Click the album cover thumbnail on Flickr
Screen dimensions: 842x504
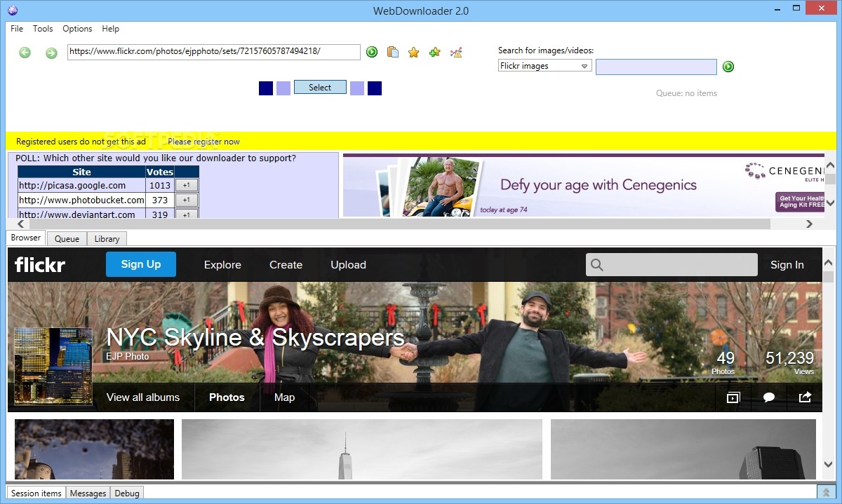tap(53, 366)
